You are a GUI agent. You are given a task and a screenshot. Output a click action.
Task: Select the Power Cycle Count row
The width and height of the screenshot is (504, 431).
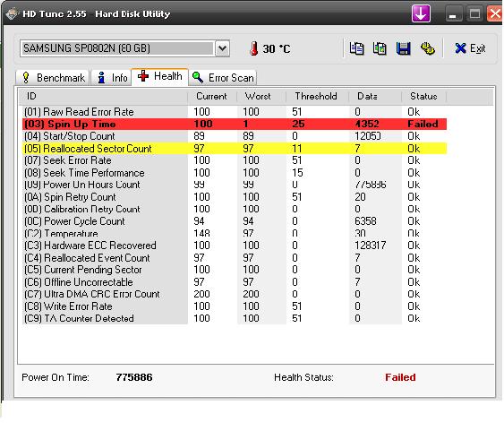coord(235,221)
